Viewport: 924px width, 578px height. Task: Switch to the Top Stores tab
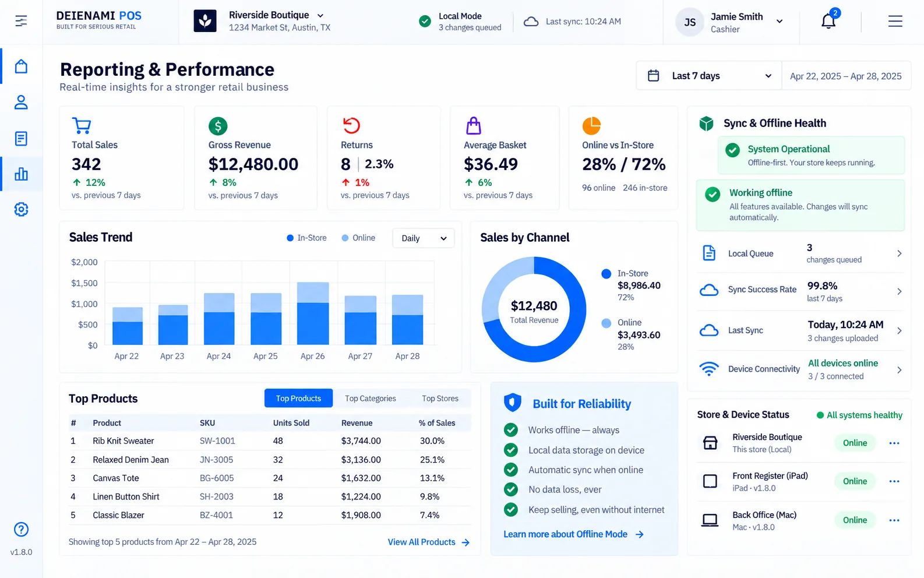(x=440, y=399)
